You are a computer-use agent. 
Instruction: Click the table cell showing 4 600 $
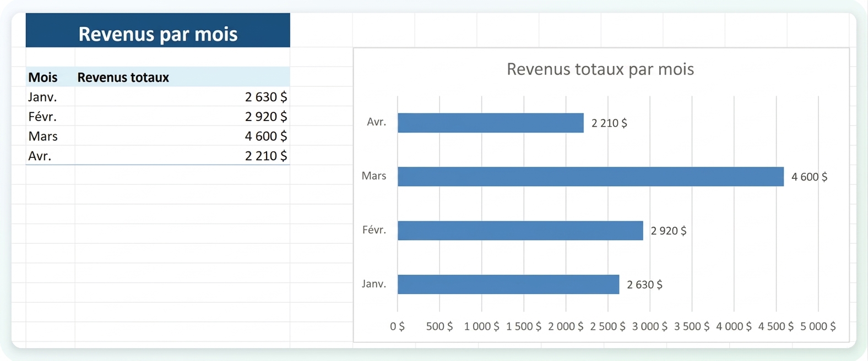coord(182,136)
